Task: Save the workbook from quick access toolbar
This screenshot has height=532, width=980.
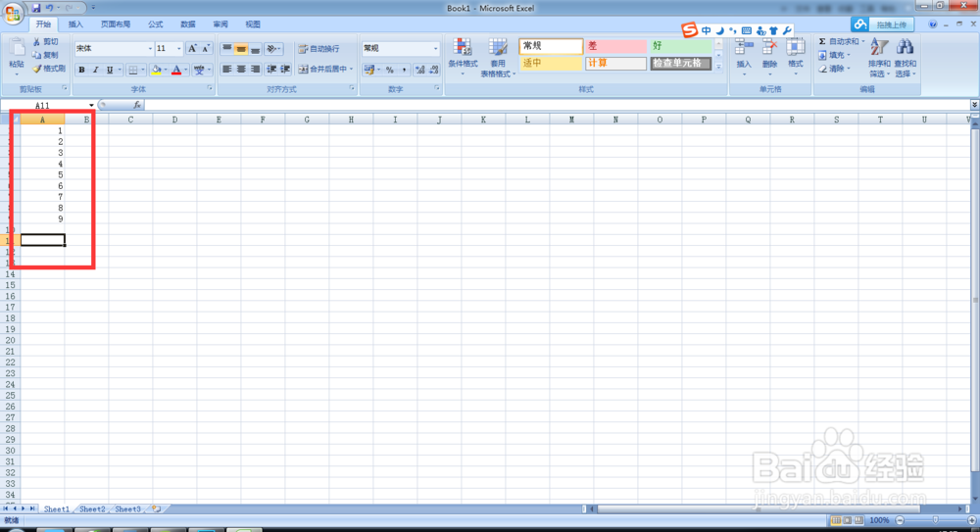Action: pos(36,8)
